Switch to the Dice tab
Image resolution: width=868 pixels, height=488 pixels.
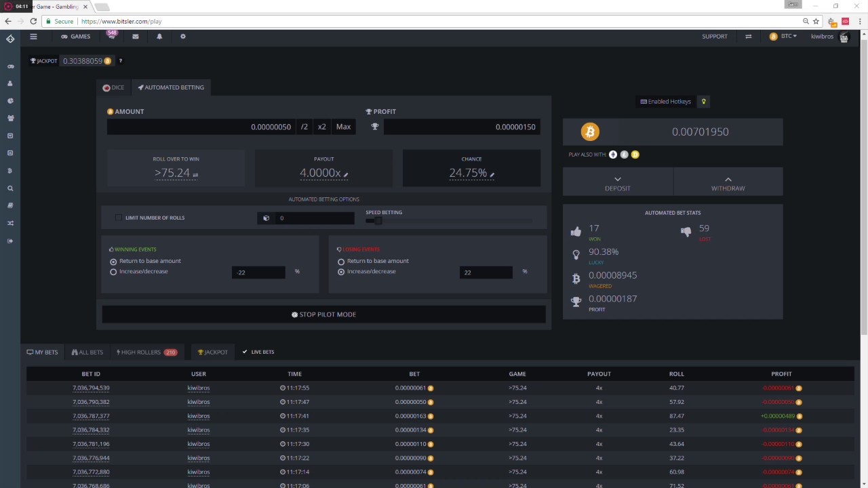pyautogui.click(x=113, y=87)
